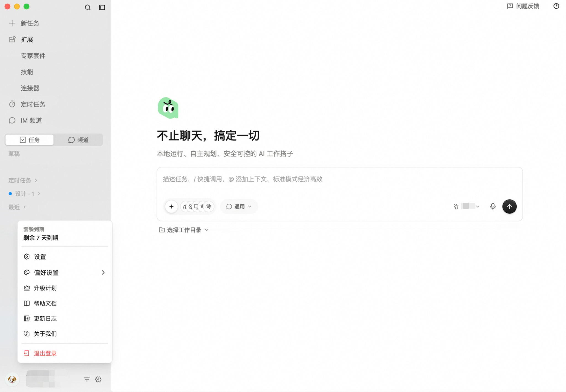
Task: Click the sparkle model icon in input box
Action: click(456, 206)
